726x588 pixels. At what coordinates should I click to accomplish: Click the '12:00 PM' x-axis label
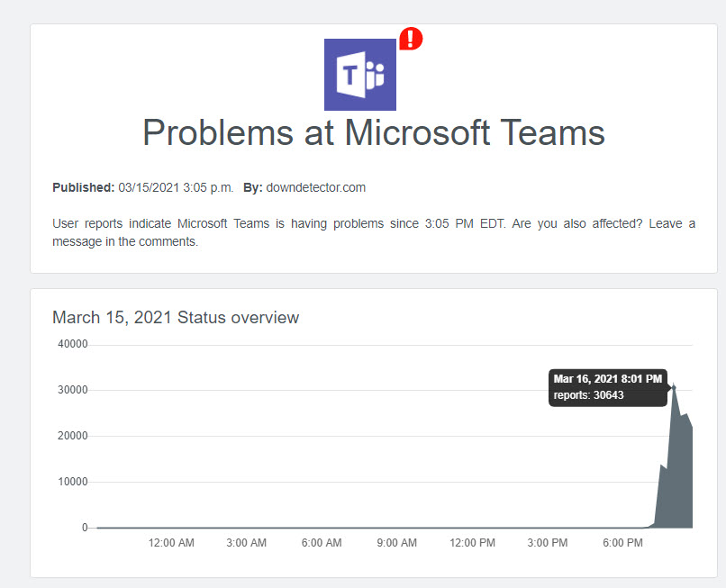472,543
